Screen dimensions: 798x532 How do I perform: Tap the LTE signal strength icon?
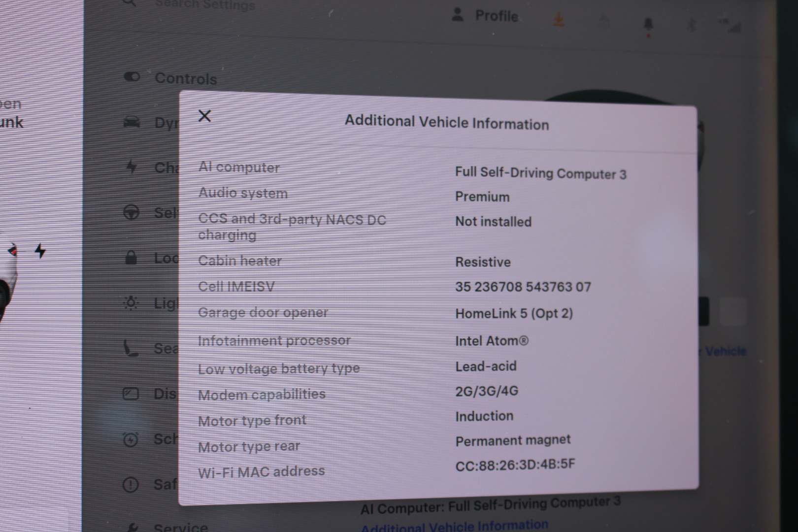coord(730,26)
